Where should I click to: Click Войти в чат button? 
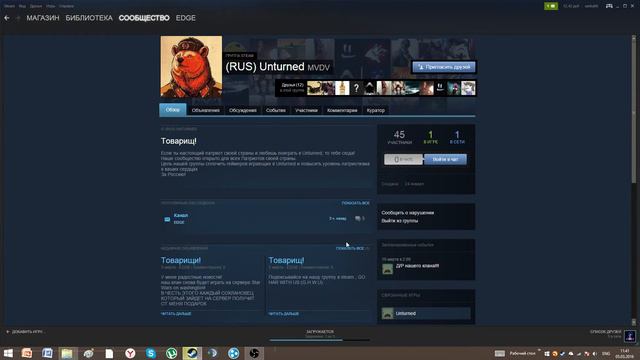click(x=445, y=159)
